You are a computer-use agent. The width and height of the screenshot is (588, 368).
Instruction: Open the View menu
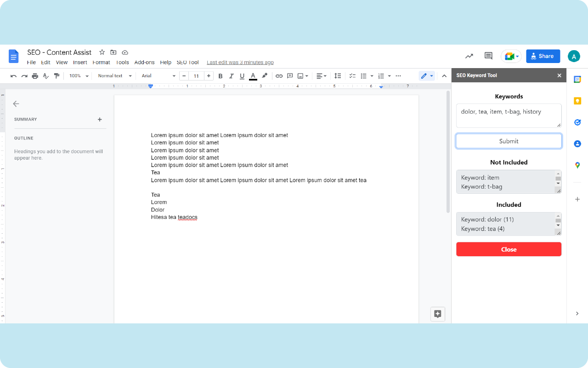point(62,63)
